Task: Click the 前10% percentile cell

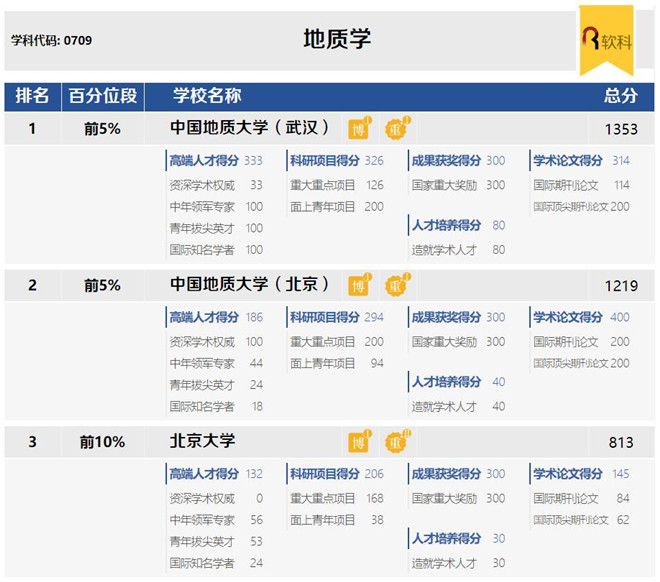Action: click(x=102, y=442)
